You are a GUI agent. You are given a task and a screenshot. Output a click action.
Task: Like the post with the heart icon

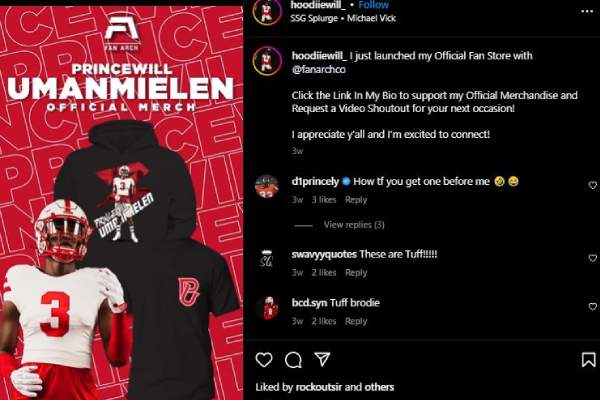(x=264, y=360)
